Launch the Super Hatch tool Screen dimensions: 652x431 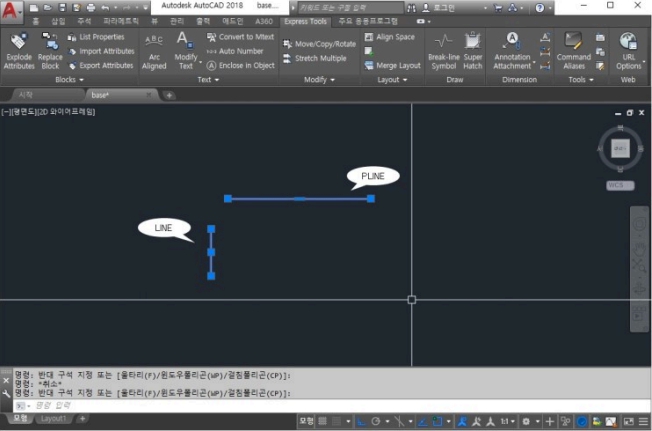[473, 51]
